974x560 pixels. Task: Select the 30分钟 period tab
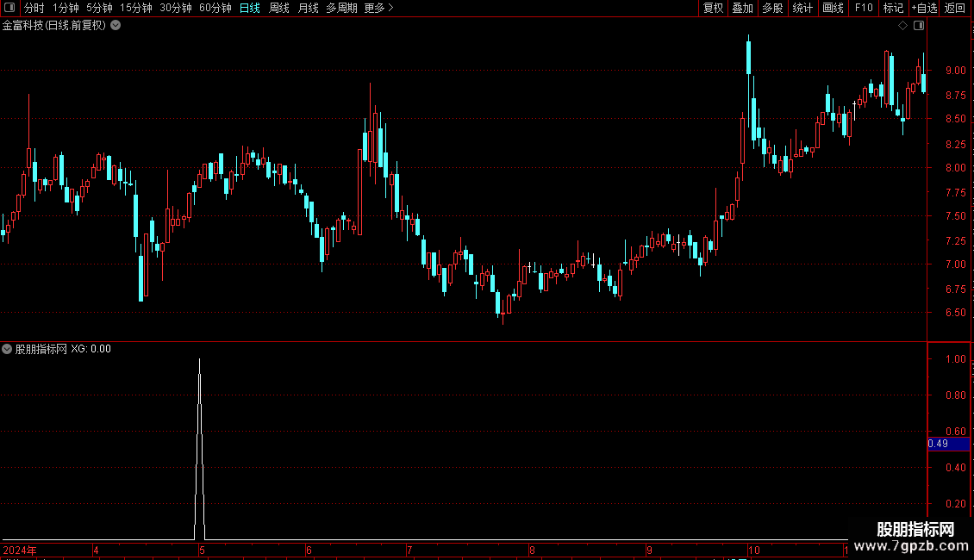tap(175, 8)
